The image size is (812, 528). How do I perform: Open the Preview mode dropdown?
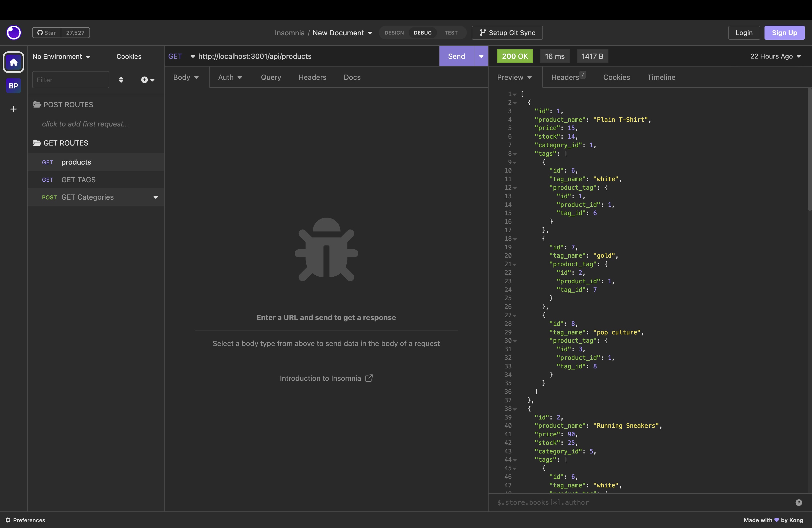click(515, 77)
